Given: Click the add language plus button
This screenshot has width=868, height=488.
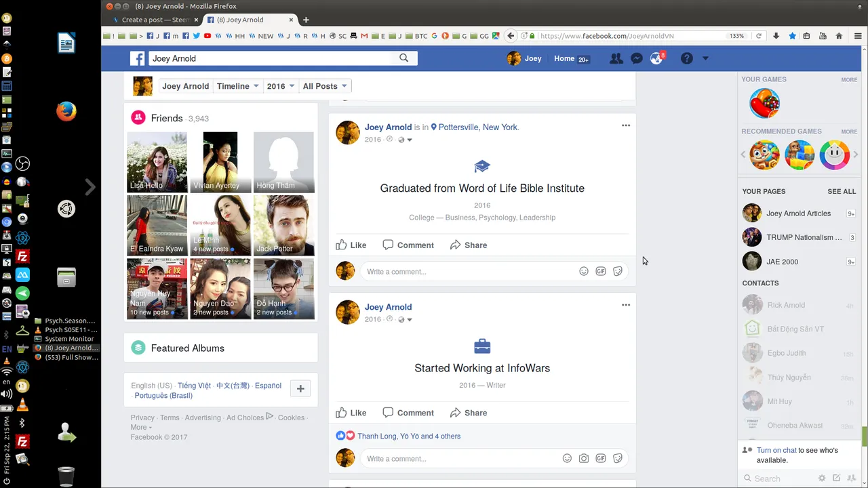Looking at the screenshot, I should (300, 388).
